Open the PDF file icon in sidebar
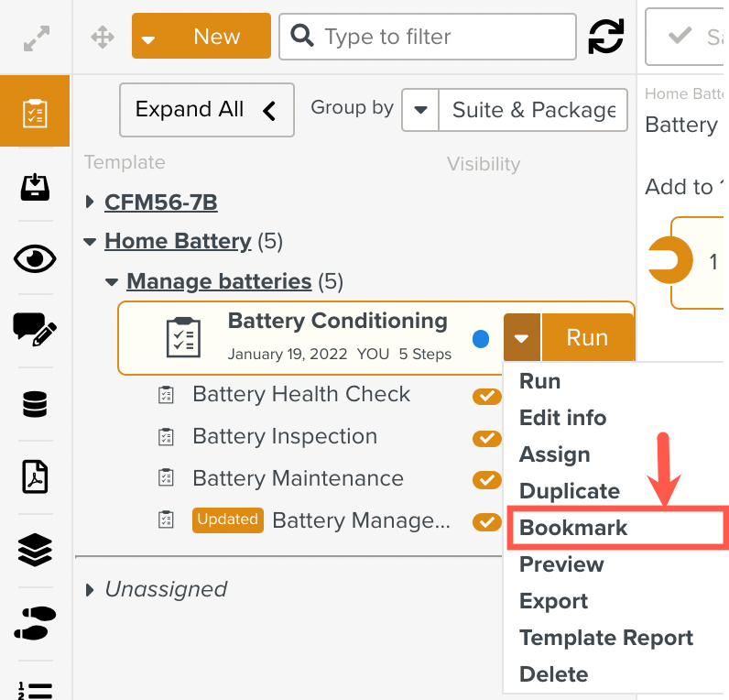 [x=35, y=476]
